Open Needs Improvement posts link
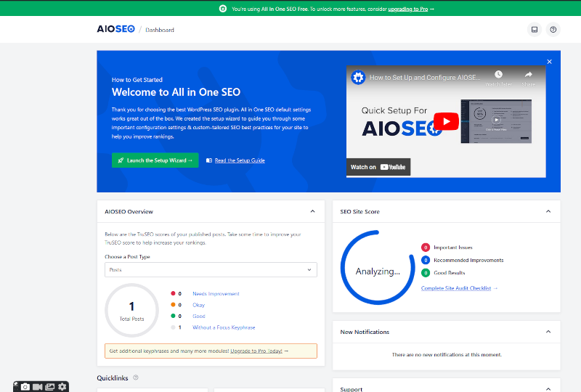 (216, 294)
